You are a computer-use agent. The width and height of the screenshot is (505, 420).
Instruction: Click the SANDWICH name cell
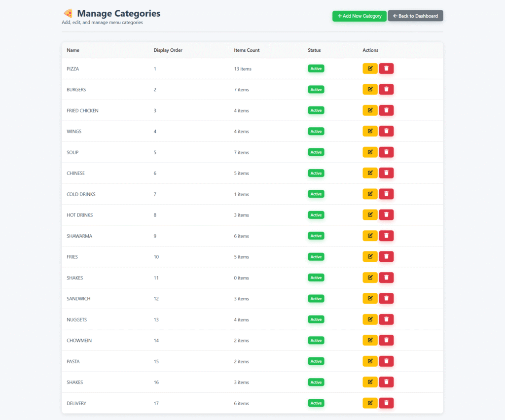click(x=78, y=299)
